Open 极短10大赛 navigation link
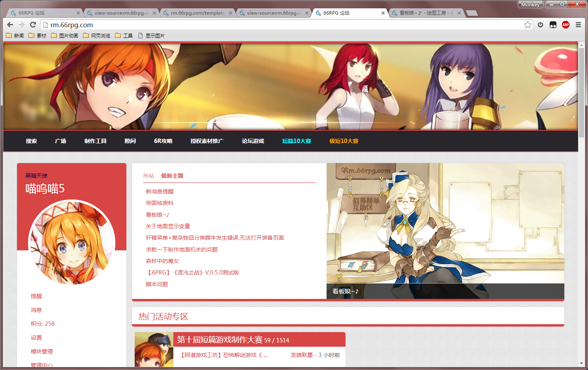This screenshot has height=370, width=588. click(344, 141)
